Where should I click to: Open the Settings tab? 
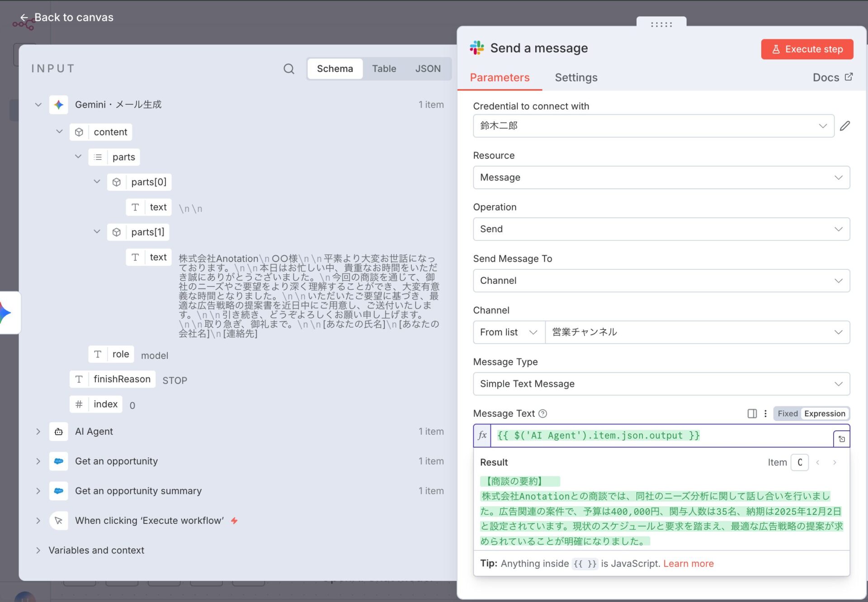576,78
